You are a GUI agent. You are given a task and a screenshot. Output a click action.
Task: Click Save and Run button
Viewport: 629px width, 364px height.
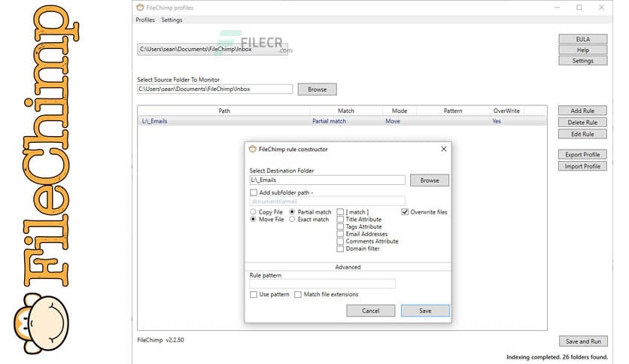583,341
